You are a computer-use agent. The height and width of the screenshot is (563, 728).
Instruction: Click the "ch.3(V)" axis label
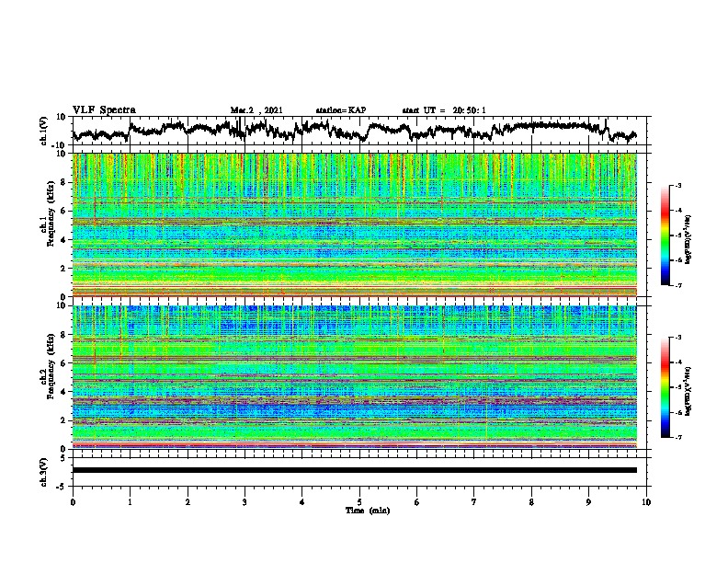click(x=44, y=472)
